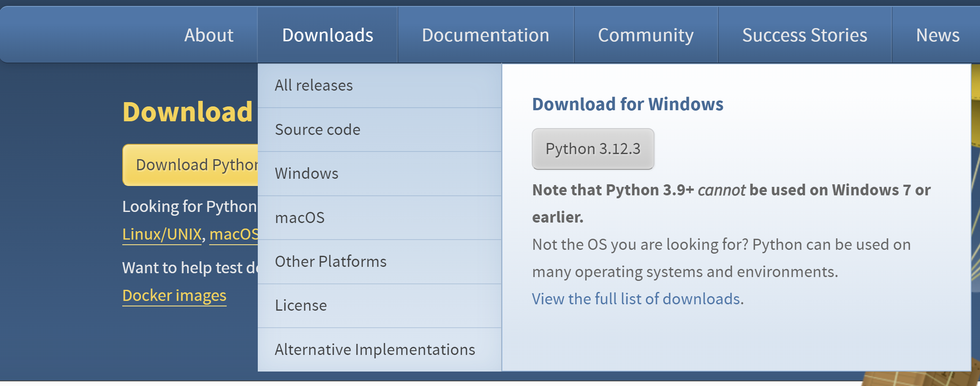Open the Documentation navigation item

(x=485, y=35)
